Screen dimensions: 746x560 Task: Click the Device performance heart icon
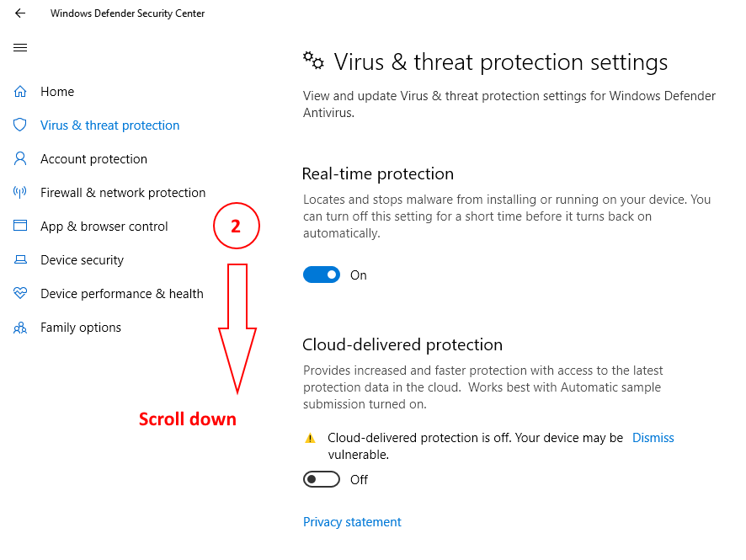click(x=20, y=294)
